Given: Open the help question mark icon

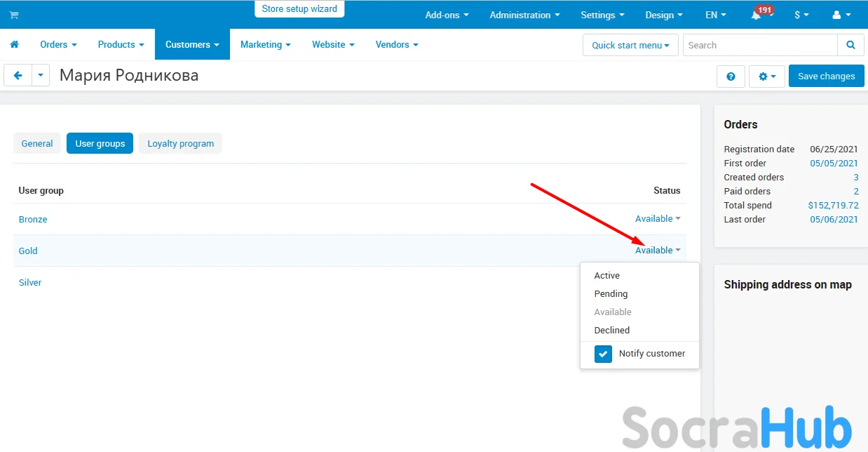Looking at the screenshot, I should click(731, 77).
